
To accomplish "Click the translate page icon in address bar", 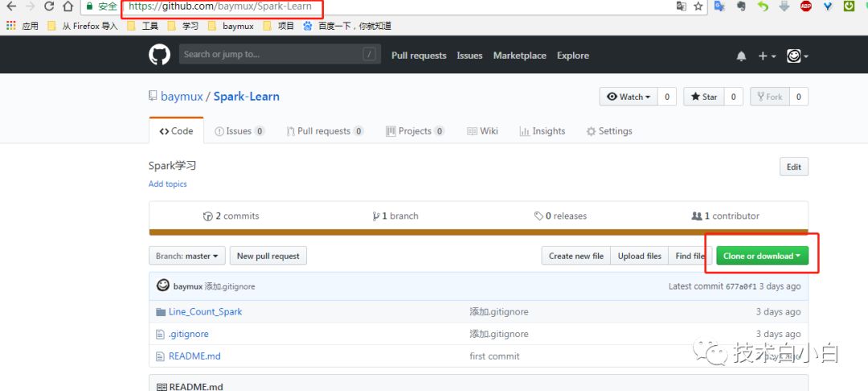I will (x=682, y=6).
